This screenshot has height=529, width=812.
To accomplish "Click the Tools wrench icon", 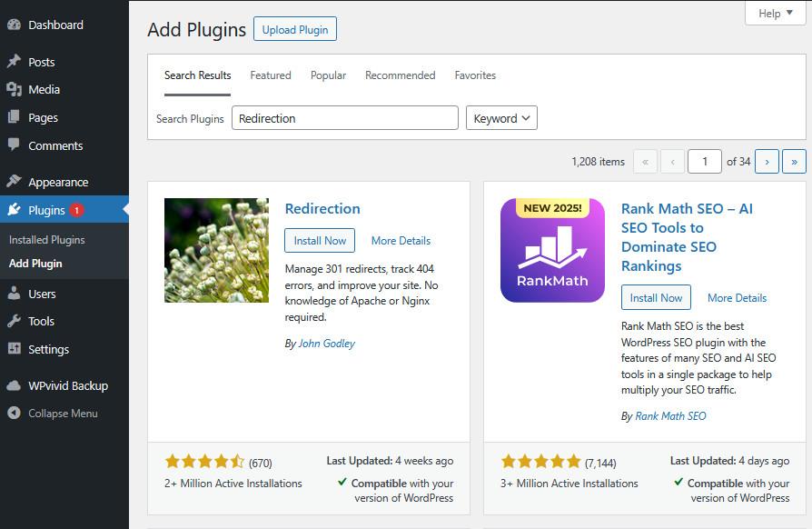I will click(14, 321).
